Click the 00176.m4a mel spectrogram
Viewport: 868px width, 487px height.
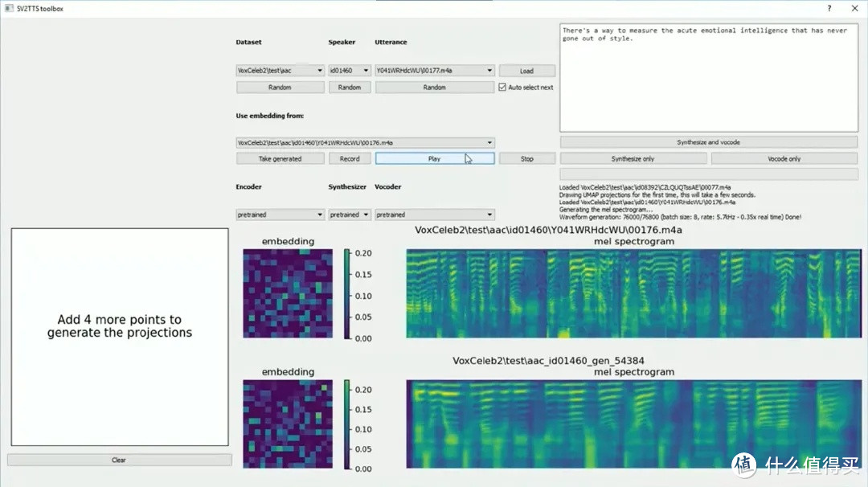[x=634, y=293]
